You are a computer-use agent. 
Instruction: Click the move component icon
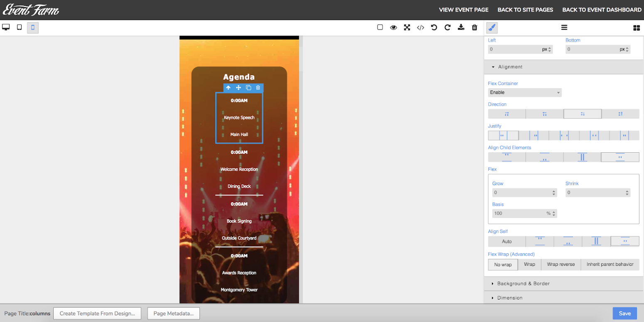coord(238,88)
